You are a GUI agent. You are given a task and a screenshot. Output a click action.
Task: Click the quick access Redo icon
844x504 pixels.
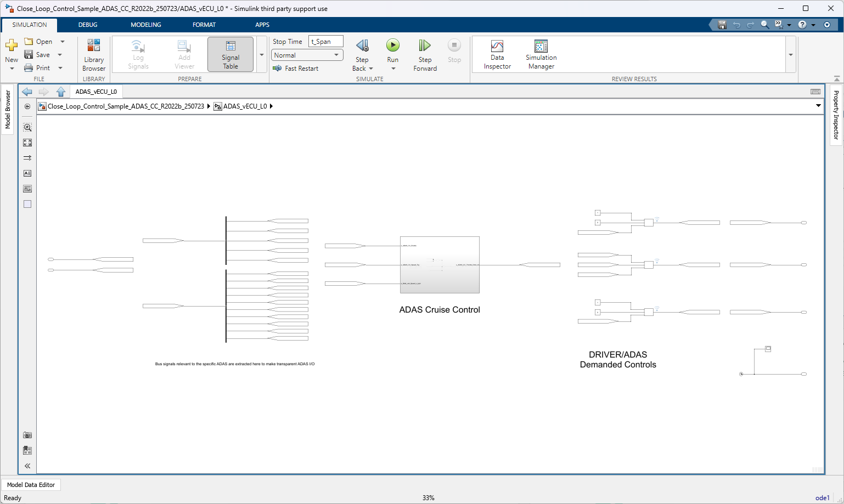click(750, 25)
